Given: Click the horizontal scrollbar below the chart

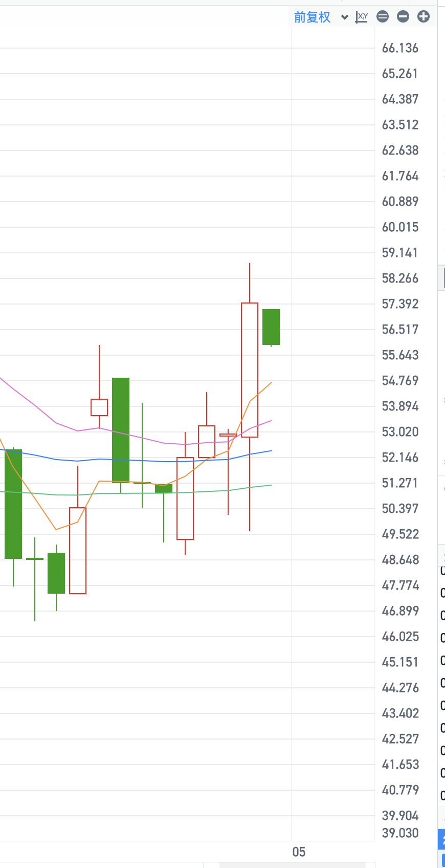Looking at the screenshot, I should coord(293,865).
